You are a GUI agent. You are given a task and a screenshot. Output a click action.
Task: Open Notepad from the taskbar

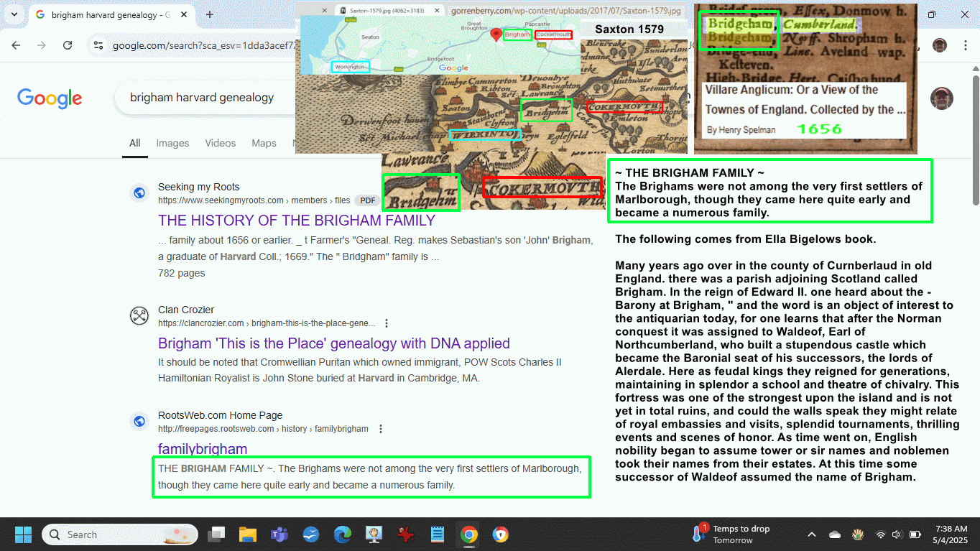tap(437, 534)
